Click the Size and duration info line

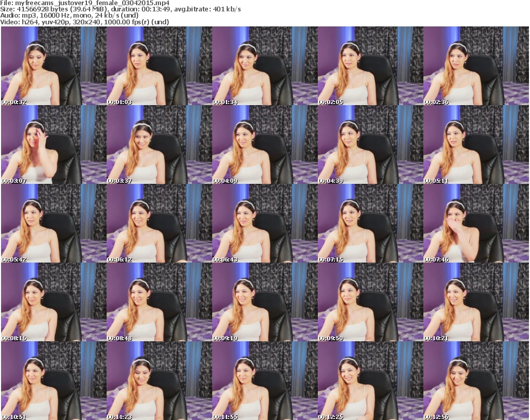(x=120, y=9)
